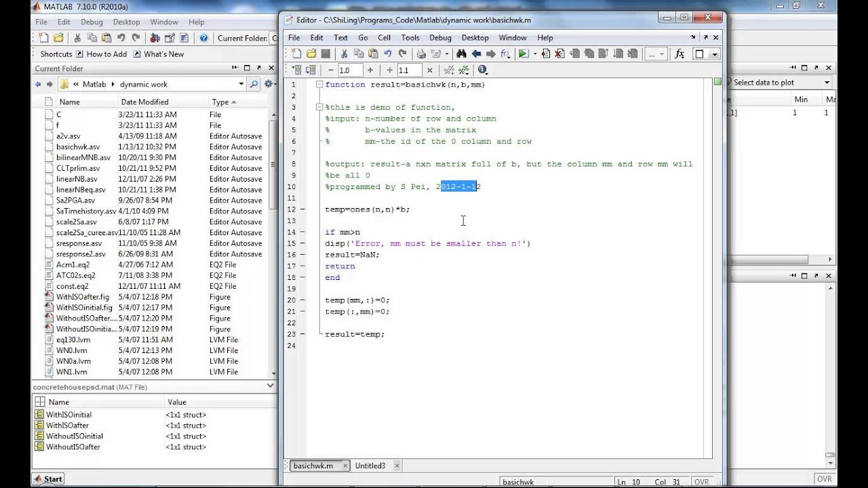Click the Editor's New file icon
Viewport: 868px width, 488px height.
(296, 54)
